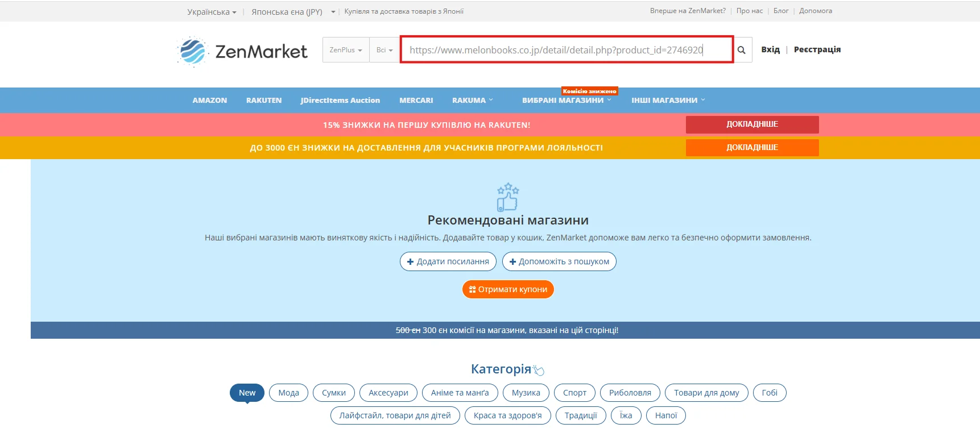Open the Японська єна (JPY) currency dropdown
This screenshot has height=445, width=980.
(x=293, y=11)
